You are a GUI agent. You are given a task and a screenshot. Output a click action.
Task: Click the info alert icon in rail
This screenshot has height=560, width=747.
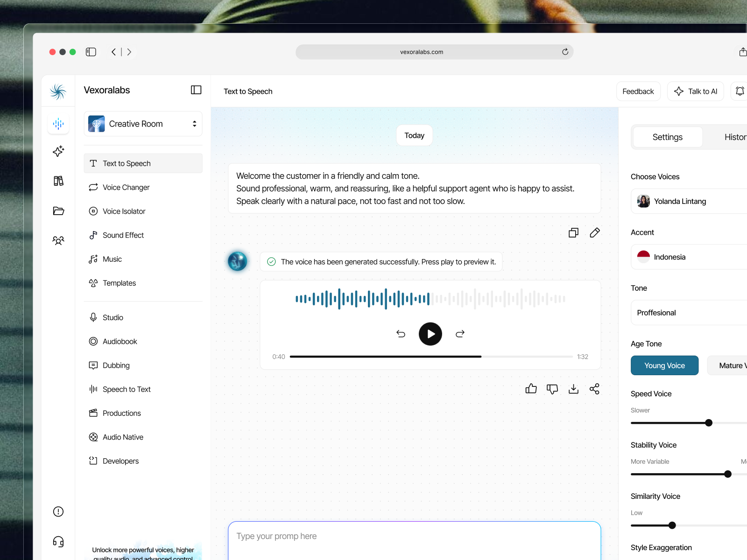(58, 511)
